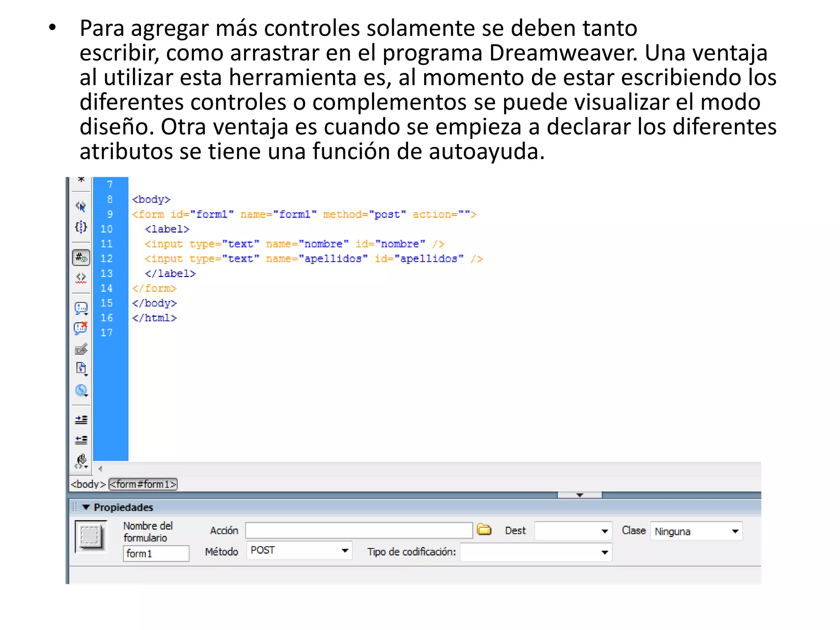
Task: Click line number 17 in gutter
Action: (x=107, y=333)
